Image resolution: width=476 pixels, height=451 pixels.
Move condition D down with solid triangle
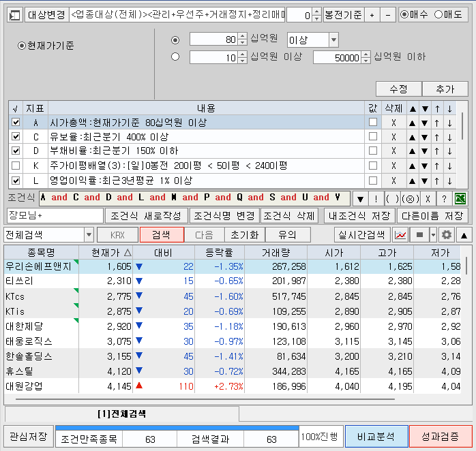point(424,151)
